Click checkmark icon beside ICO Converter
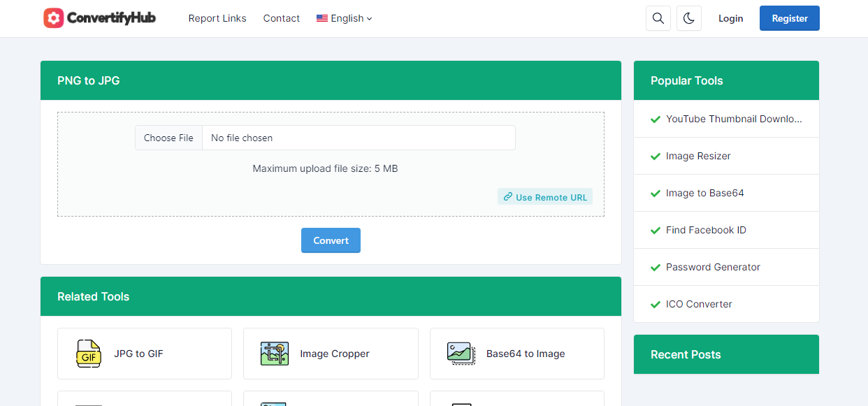 click(x=656, y=305)
